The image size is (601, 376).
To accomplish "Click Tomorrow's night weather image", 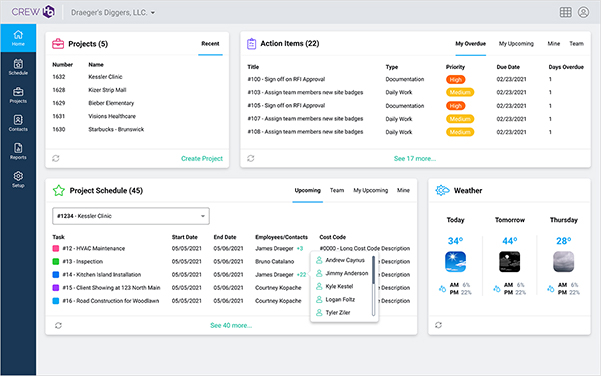I will (510, 262).
